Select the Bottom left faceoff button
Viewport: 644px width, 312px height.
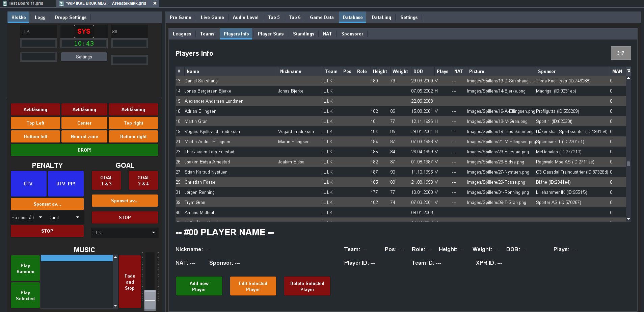pos(35,136)
